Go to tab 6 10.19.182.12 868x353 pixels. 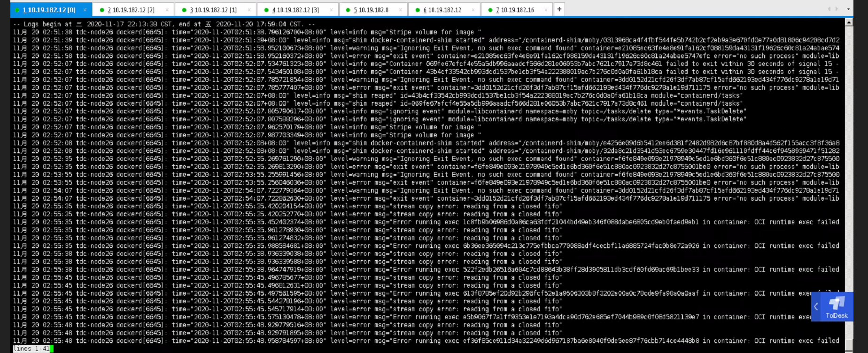tap(442, 10)
